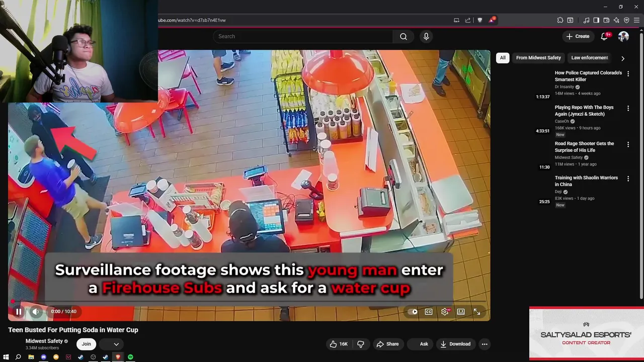Click the browser address bar URL
This screenshot has height=362, width=644.
(x=192, y=20)
